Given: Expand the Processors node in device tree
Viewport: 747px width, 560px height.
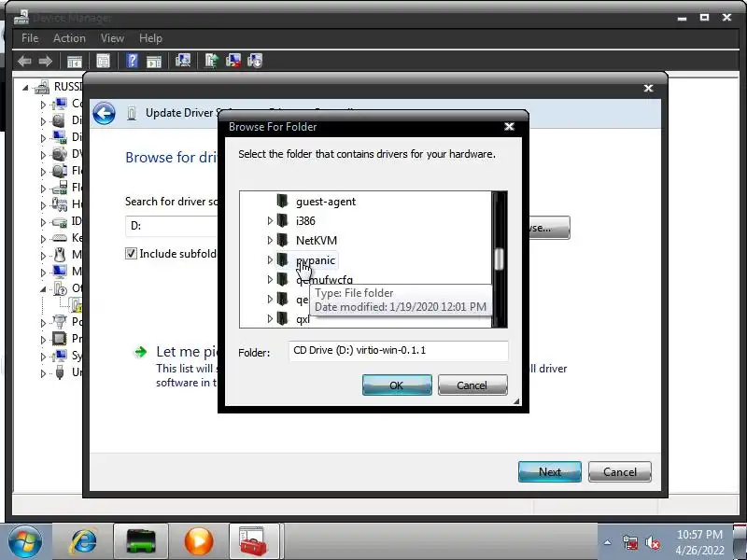Looking at the screenshot, I should 43,339.
